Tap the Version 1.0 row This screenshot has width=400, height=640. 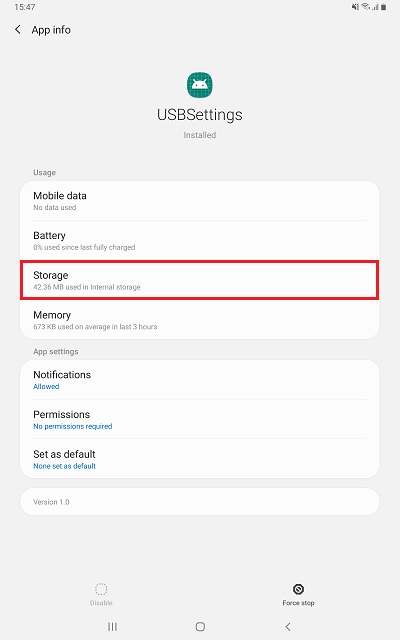click(x=200, y=502)
